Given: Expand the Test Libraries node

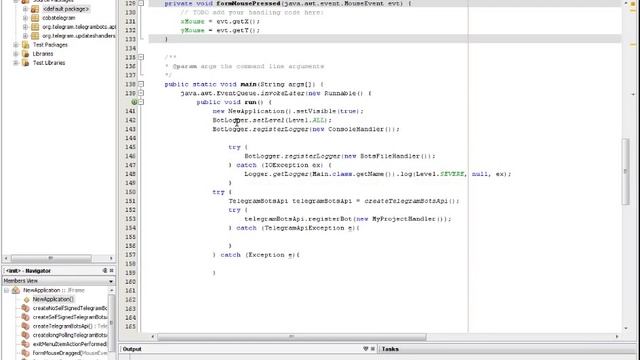Looking at the screenshot, I should [16, 62].
